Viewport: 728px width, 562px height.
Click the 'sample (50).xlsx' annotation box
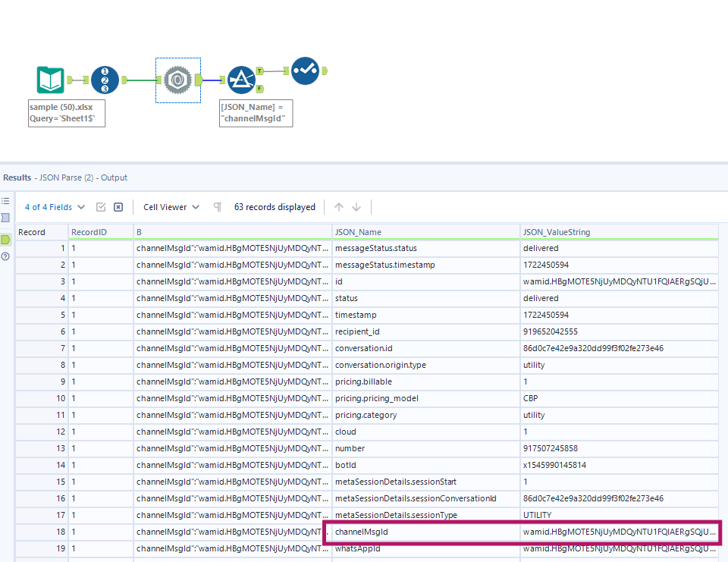pos(66,112)
